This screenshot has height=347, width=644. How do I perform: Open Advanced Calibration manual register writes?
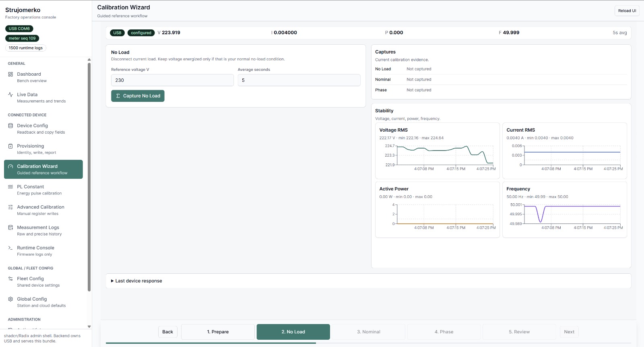(43, 210)
